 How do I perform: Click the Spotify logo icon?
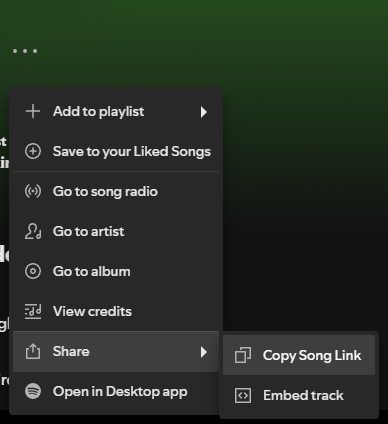[x=33, y=391]
